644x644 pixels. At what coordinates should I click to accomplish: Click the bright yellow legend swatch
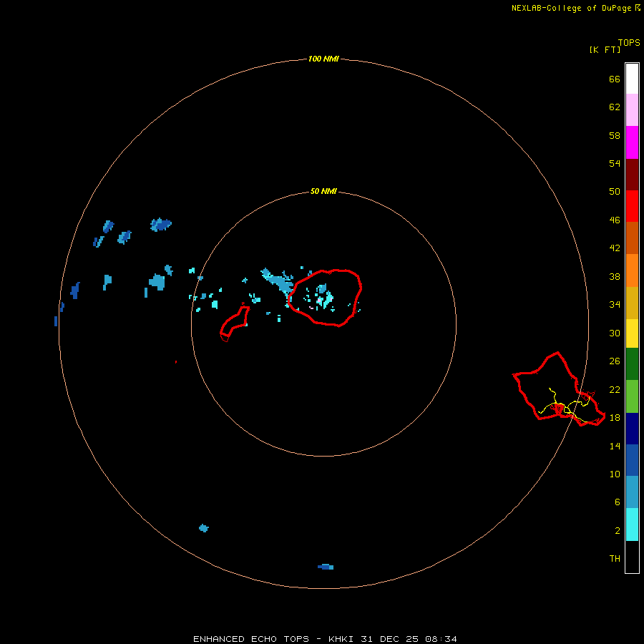coord(632,333)
